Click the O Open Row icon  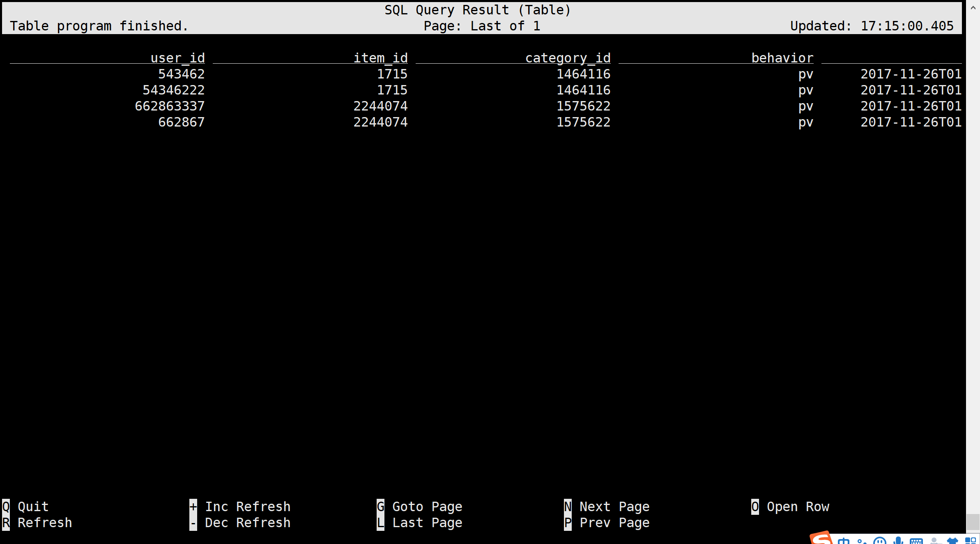coord(758,507)
